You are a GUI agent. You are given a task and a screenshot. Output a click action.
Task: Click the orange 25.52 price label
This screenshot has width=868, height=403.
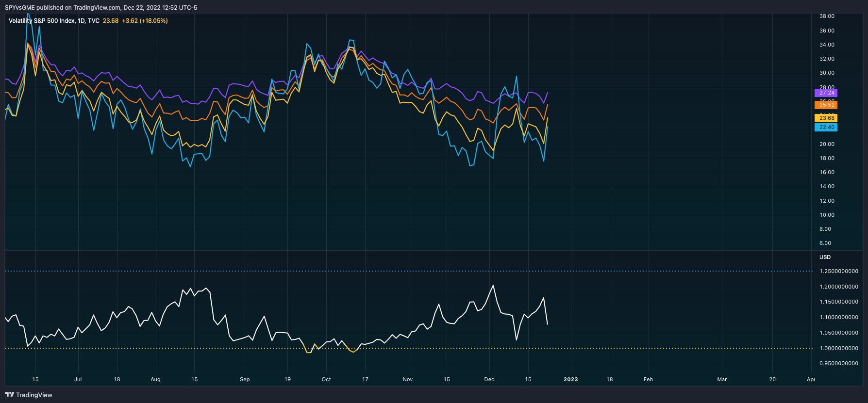[x=826, y=105]
